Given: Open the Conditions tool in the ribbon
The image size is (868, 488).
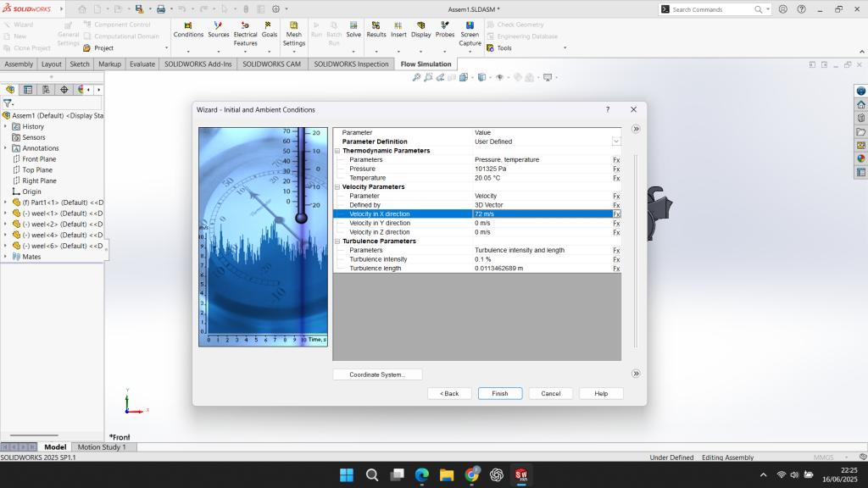Looking at the screenshot, I should point(188,30).
